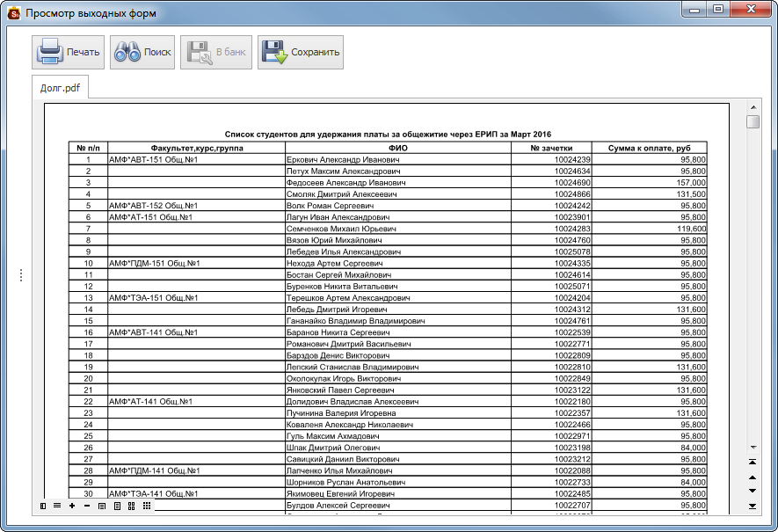Click the name 'Петух Максим Александрович'
This screenshot has width=778, height=532.
pyautogui.click(x=344, y=171)
